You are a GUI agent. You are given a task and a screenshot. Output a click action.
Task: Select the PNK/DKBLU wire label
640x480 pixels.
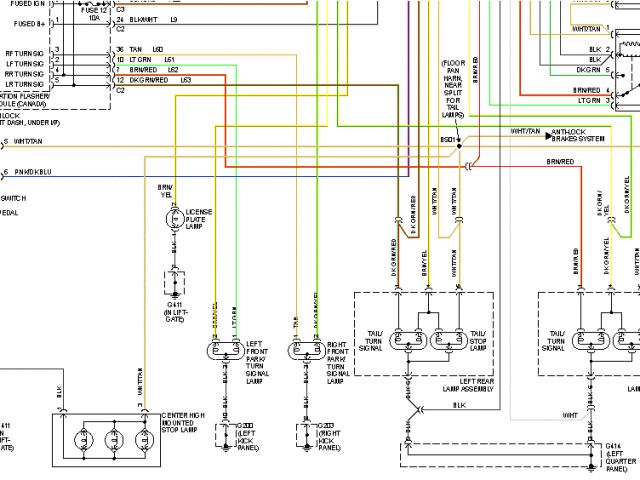32,172
